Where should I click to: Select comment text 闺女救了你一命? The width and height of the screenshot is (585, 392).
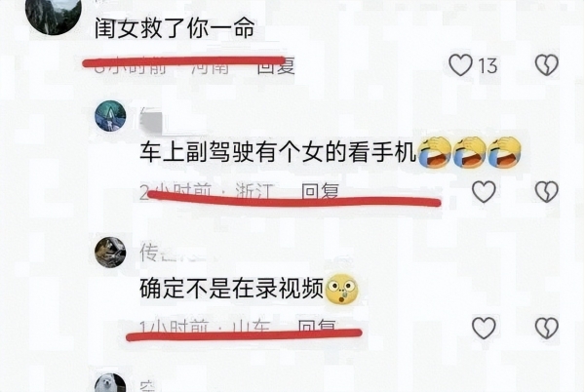click(x=175, y=28)
